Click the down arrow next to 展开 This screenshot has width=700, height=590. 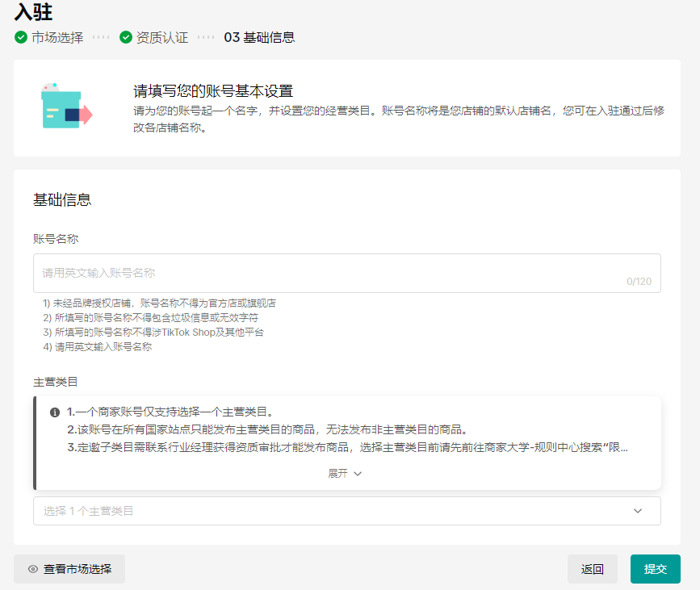coord(357,474)
